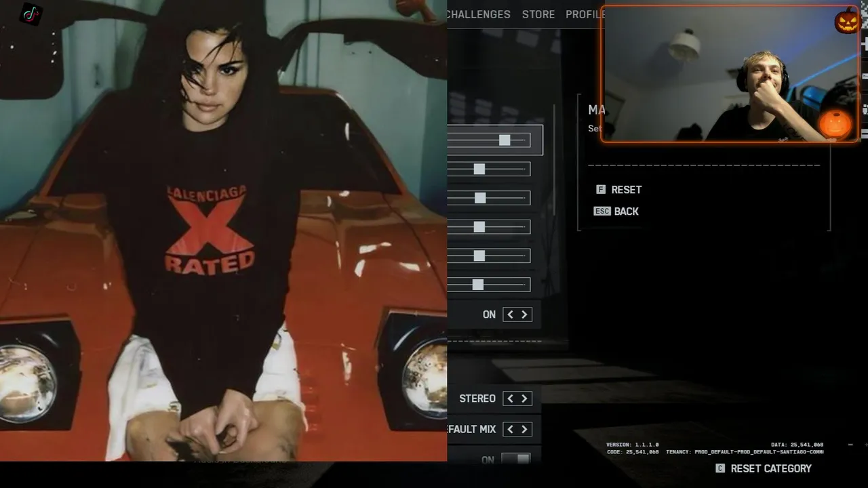The width and height of the screenshot is (868, 488).
Task: Click the glowing orange pumpkin on webcam
Action: point(835,124)
